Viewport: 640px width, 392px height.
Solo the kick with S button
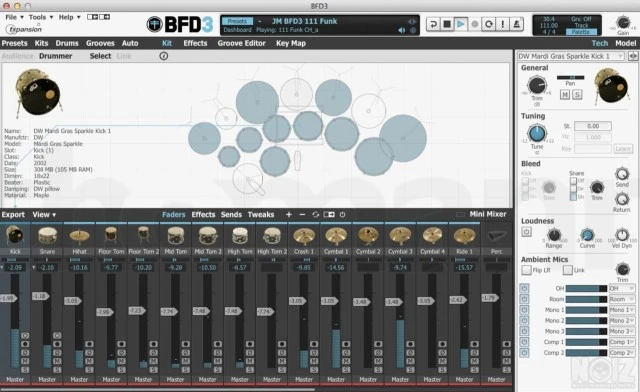coord(577,95)
